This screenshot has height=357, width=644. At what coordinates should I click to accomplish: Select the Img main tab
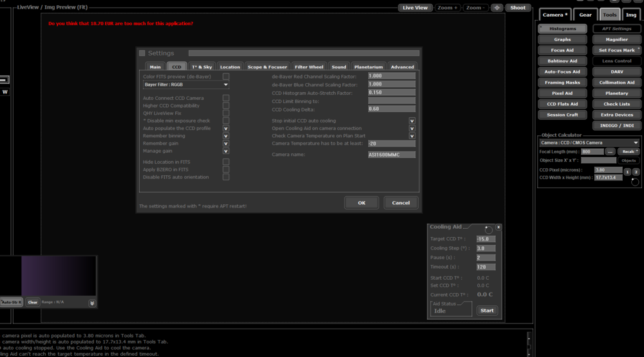[631, 15]
